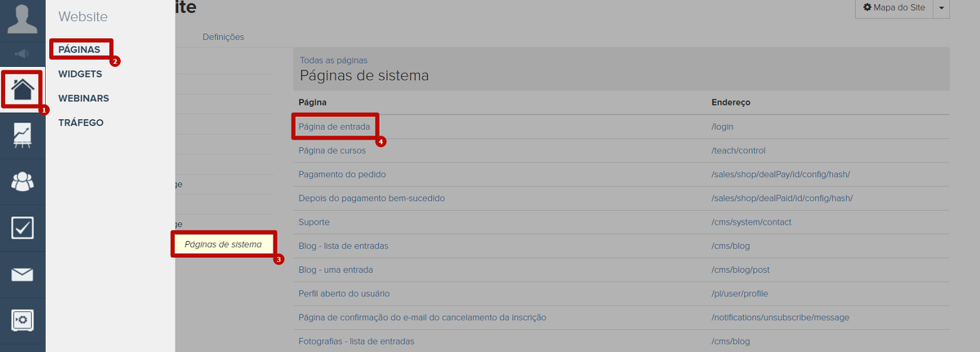The width and height of the screenshot is (980, 352).
Task: Open Páginas de sistema in the list
Action: [223, 243]
